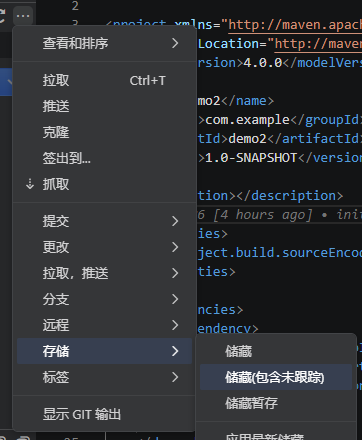Viewport: 362px width, 440px height.
Task: Choose 储藏(包含未跟踪) option
Action: point(276,377)
